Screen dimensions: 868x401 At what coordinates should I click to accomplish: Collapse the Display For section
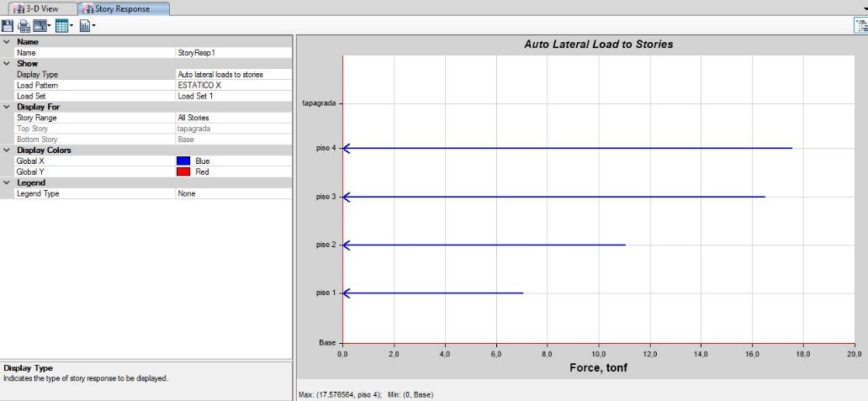(7, 107)
